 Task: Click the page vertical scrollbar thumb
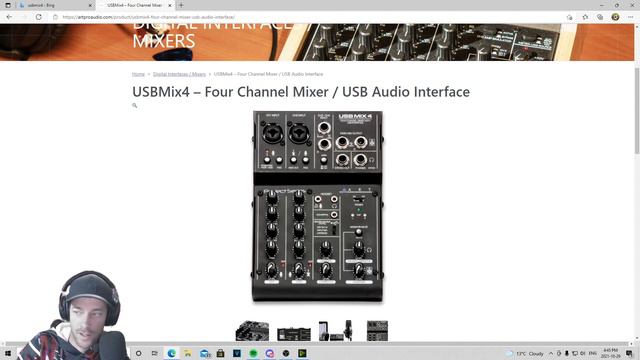pos(637,110)
